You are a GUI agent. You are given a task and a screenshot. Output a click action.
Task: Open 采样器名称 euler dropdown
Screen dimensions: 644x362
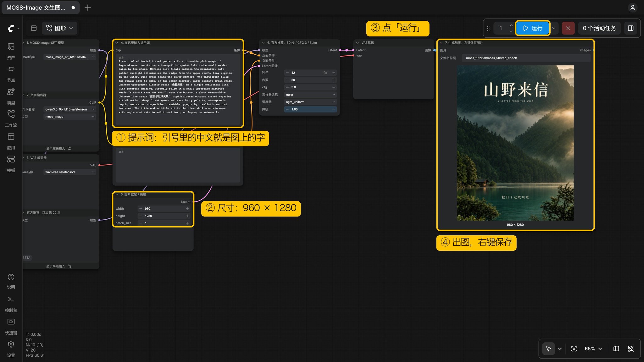click(310, 95)
